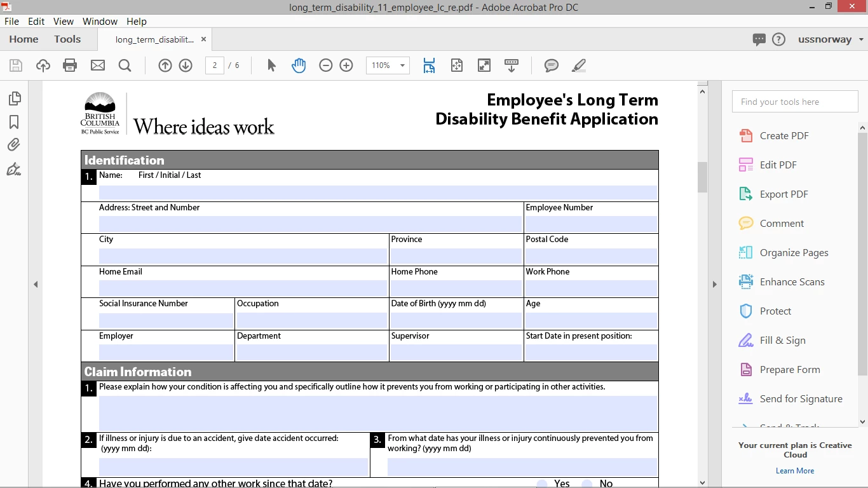
Task: Collapse the right tools pane arrow
Action: click(714, 284)
